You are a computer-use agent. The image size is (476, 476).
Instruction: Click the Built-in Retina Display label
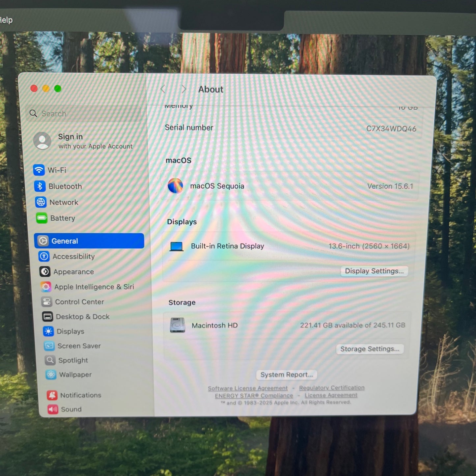(227, 246)
